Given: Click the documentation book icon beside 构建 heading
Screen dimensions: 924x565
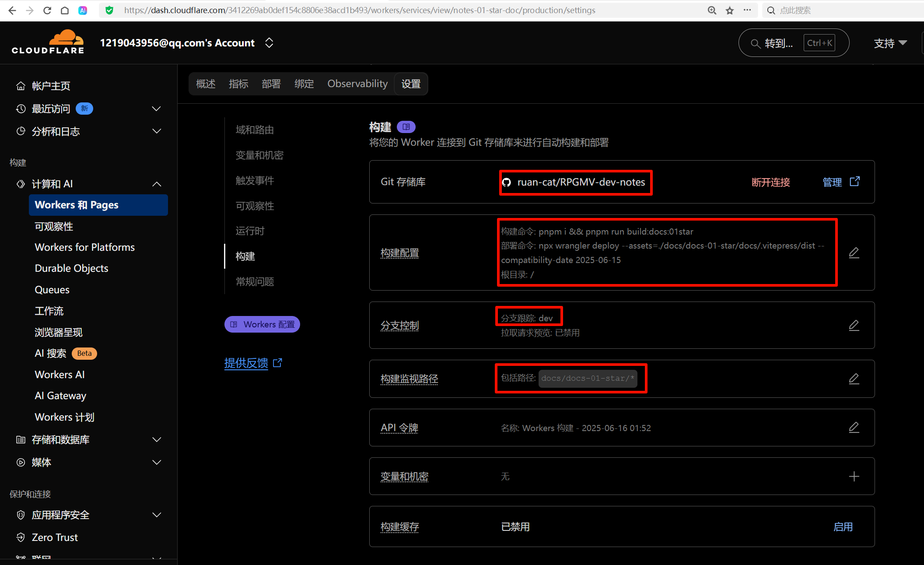Looking at the screenshot, I should [x=406, y=127].
